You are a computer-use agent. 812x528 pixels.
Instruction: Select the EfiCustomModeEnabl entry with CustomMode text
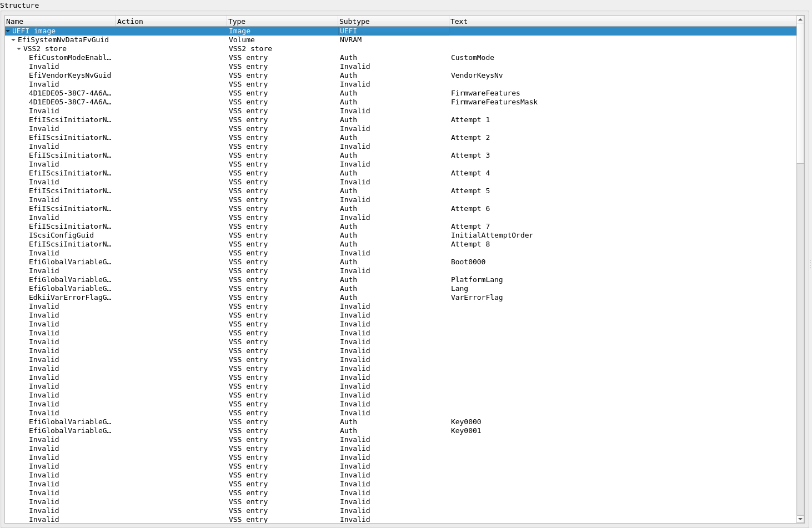[x=70, y=57]
